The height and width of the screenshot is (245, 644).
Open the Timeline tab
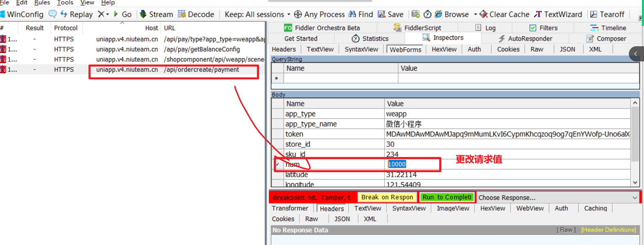[x=608, y=28]
